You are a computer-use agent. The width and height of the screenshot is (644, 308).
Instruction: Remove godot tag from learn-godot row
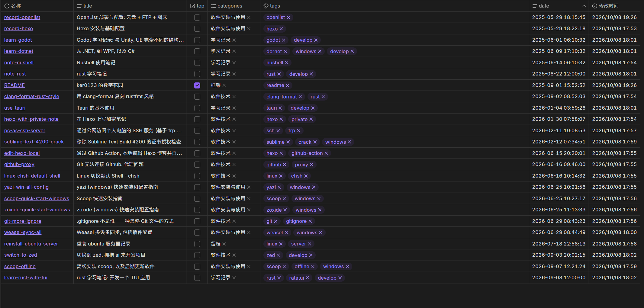click(x=284, y=40)
